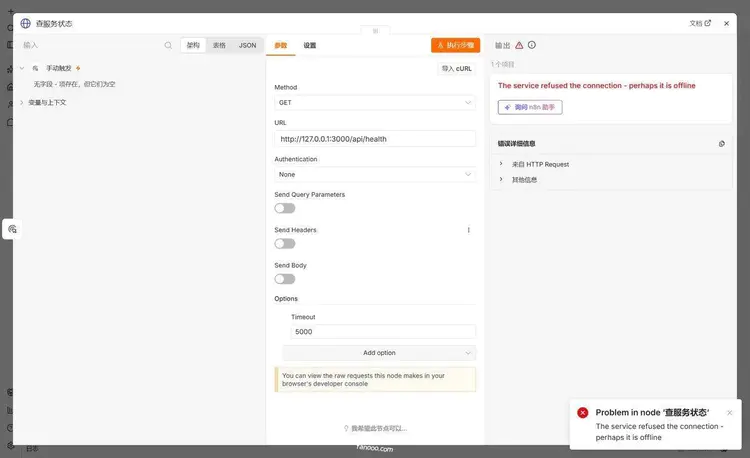Click the orange 执行步骤 button
This screenshot has width=750, height=458.
455,45
